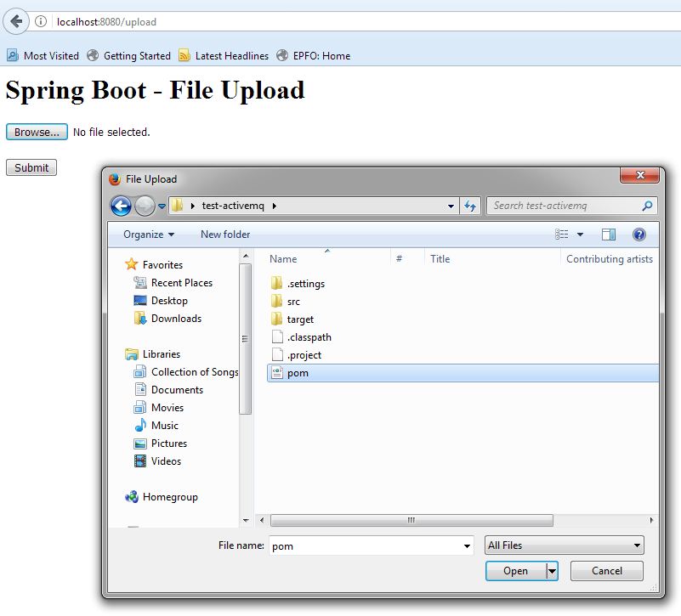Screen dimensions: 681x616
Task: Open the Open button split dropdown arrow
Action: pos(552,571)
